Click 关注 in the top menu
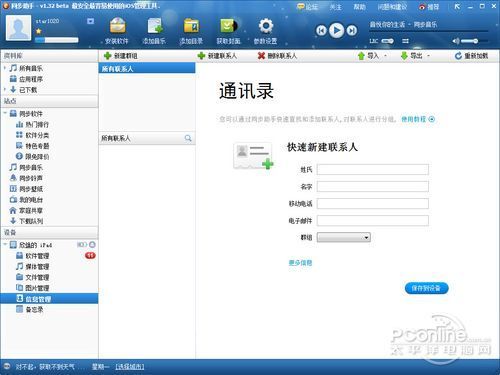 [335, 7]
